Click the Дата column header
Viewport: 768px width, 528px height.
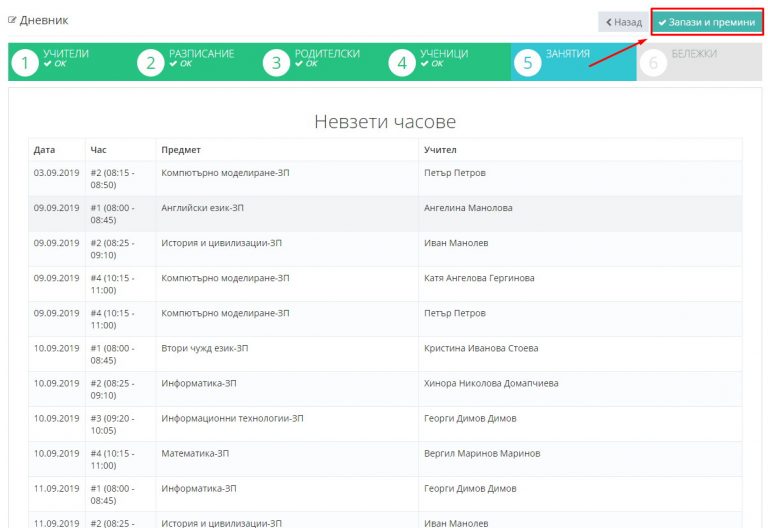(x=44, y=150)
